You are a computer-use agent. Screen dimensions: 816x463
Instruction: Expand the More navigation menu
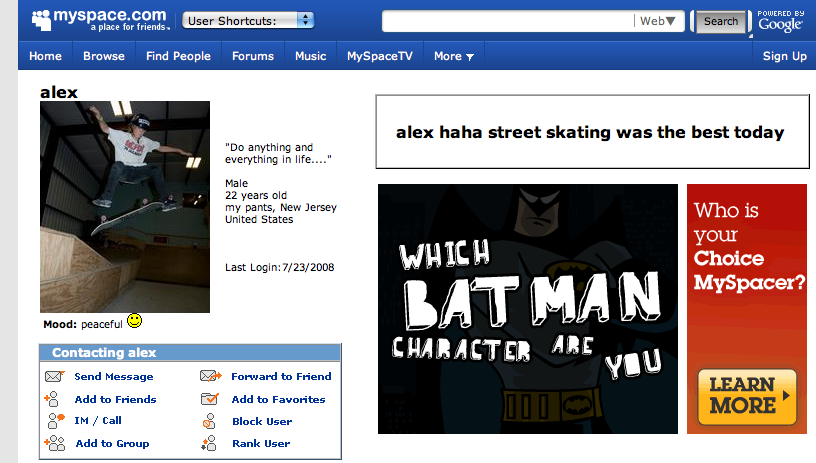pyautogui.click(x=453, y=56)
